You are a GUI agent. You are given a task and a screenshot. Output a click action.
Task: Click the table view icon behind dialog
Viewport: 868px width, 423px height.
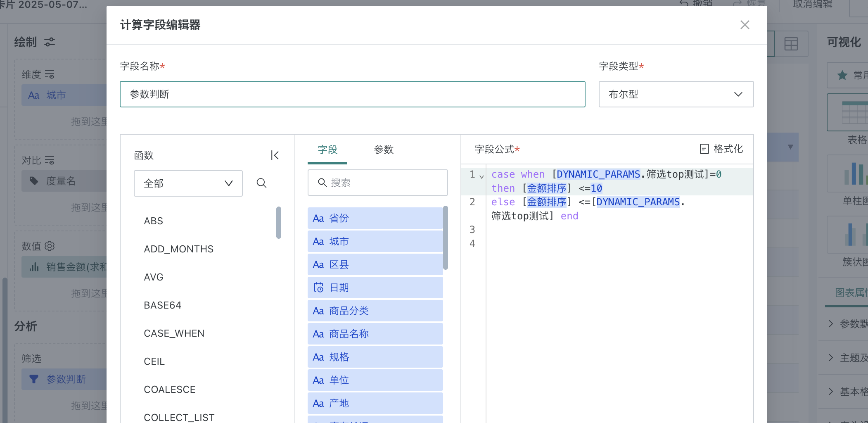(x=791, y=44)
